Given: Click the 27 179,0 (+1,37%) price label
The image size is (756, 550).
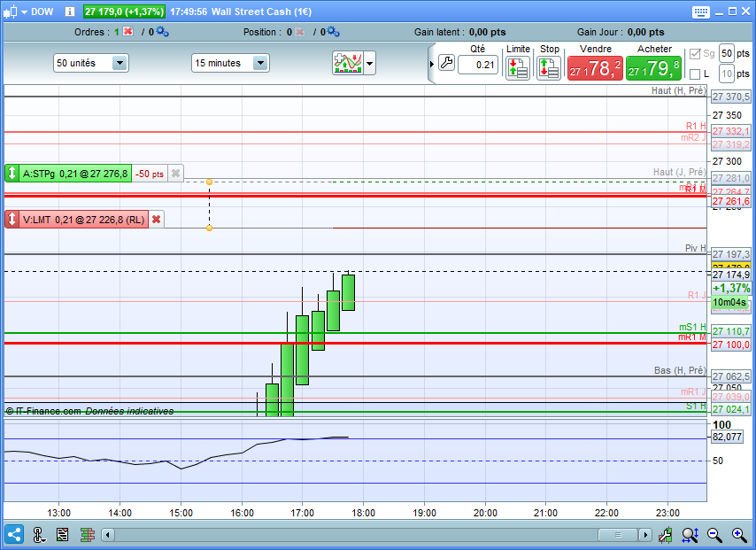Looking at the screenshot, I should [125, 12].
